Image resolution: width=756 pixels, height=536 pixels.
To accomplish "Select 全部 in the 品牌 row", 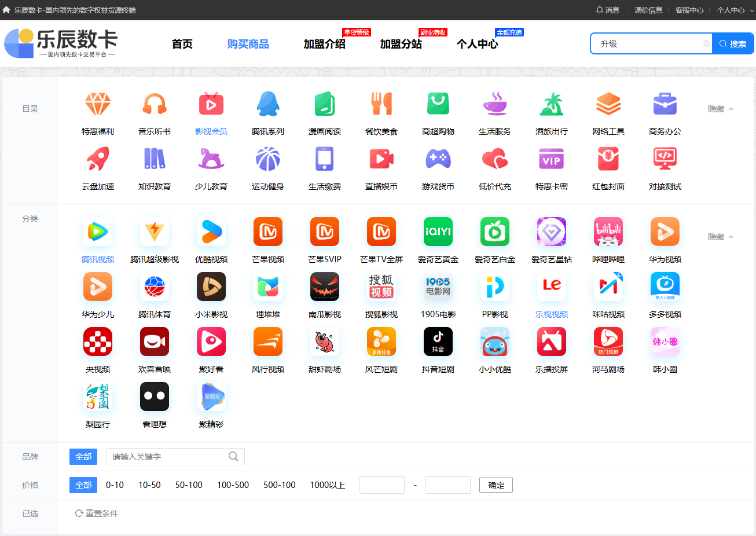I will (83, 457).
